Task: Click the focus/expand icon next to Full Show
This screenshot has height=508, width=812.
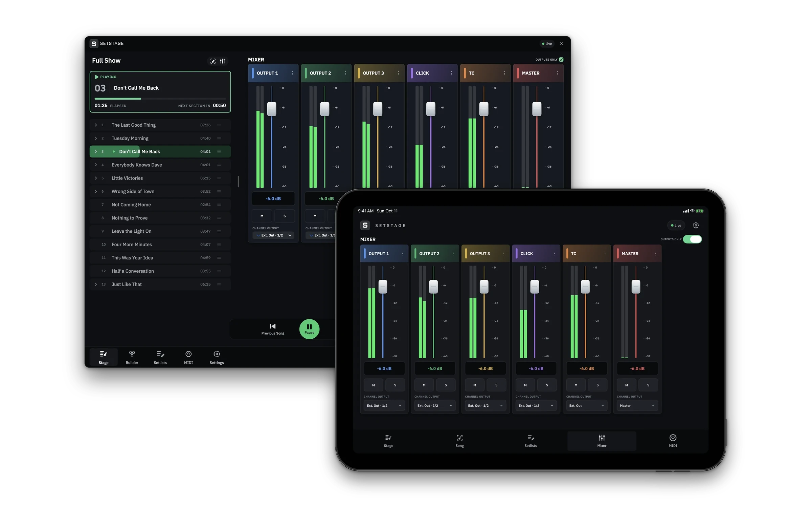Action: tap(213, 61)
